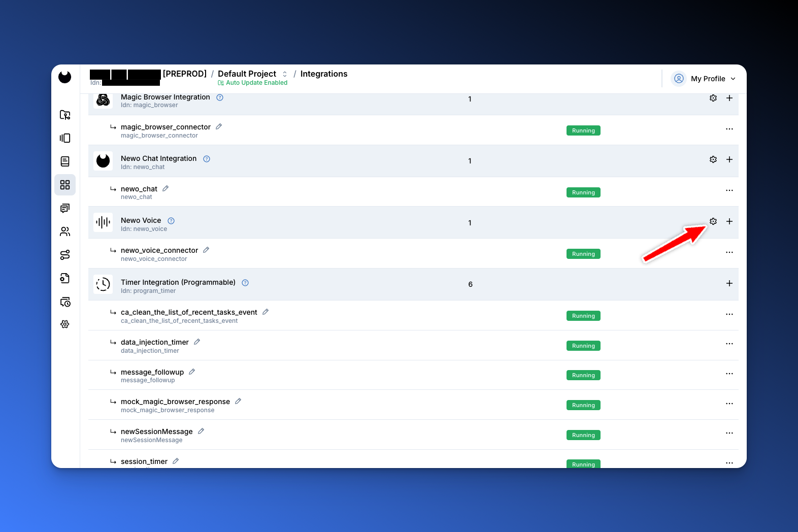Click Running status of data_injection_timer
Image resolution: width=798 pixels, height=532 pixels.
point(583,346)
